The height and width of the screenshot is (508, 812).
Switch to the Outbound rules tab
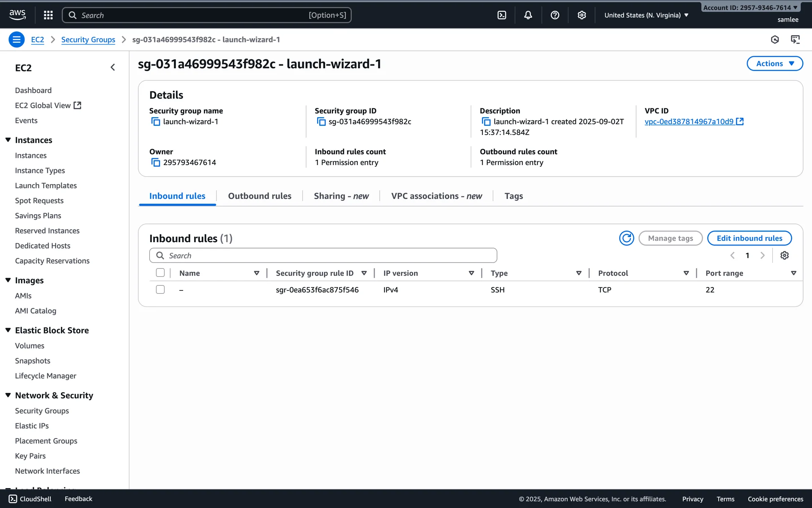(x=260, y=196)
